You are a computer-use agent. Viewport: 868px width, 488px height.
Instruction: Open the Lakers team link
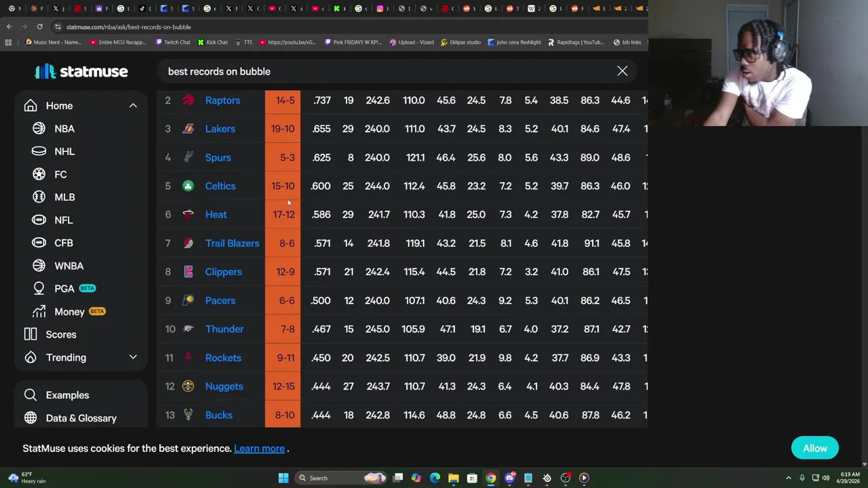[x=220, y=129]
